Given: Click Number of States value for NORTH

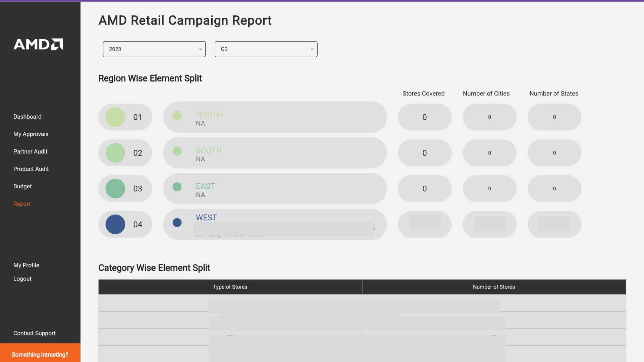Looking at the screenshot, I should 554,117.
